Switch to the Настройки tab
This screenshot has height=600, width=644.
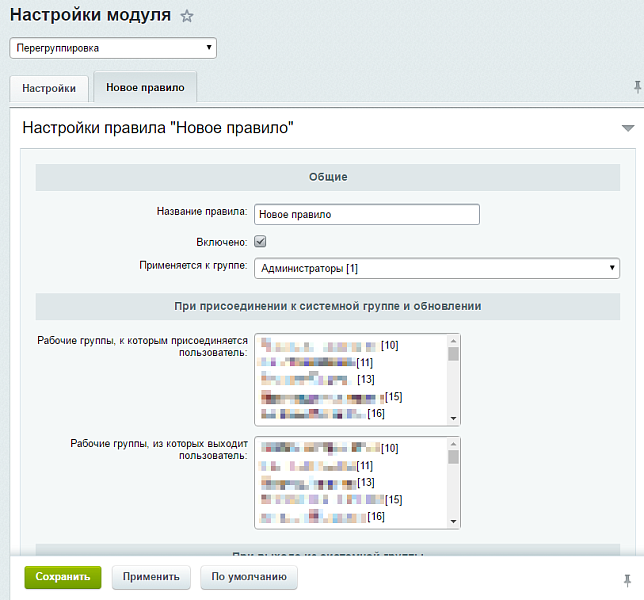pyautogui.click(x=49, y=88)
